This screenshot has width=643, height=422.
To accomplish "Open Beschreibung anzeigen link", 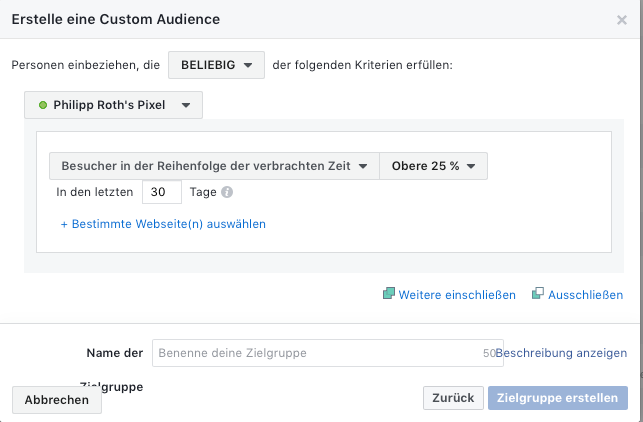I will 561,353.
